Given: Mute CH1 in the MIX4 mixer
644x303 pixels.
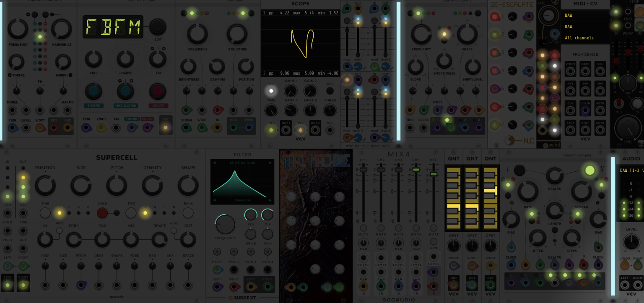Looking at the screenshot, I should click(x=363, y=228).
